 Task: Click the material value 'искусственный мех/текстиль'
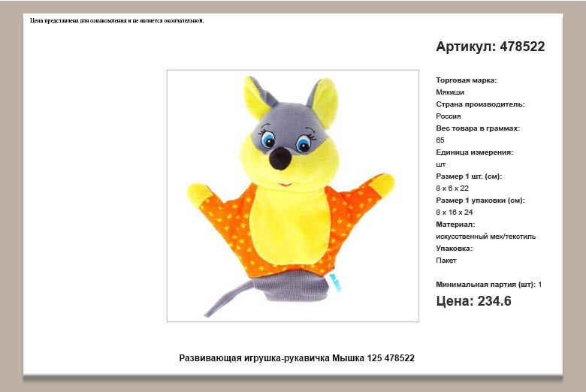pos(485,236)
